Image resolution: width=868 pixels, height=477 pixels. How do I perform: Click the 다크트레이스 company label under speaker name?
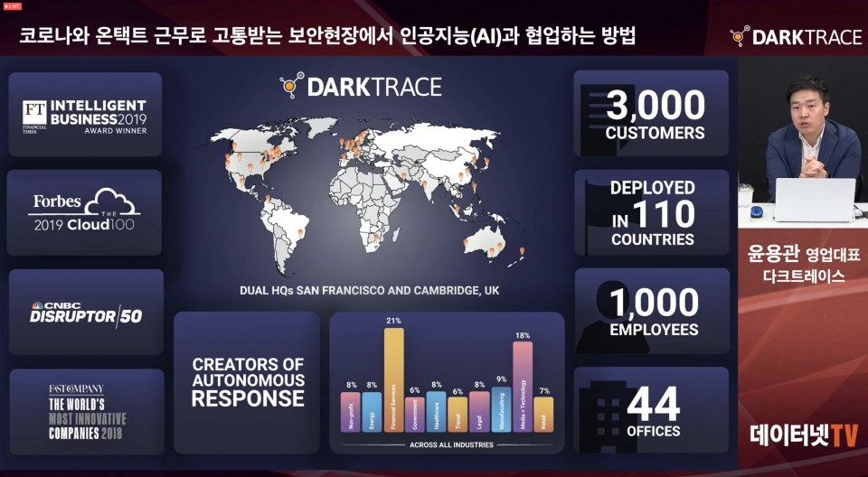point(804,275)
